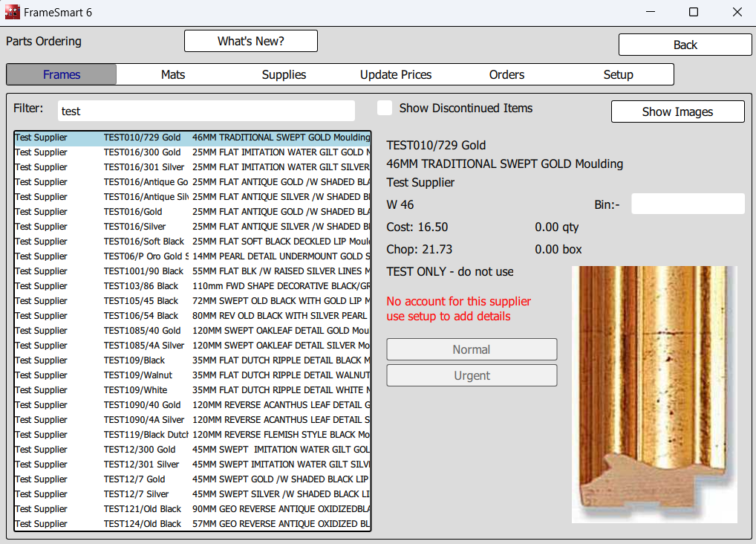Click the Filter text field
The height and width of the screenshot is (544, 756).
(x=206, y=111)
